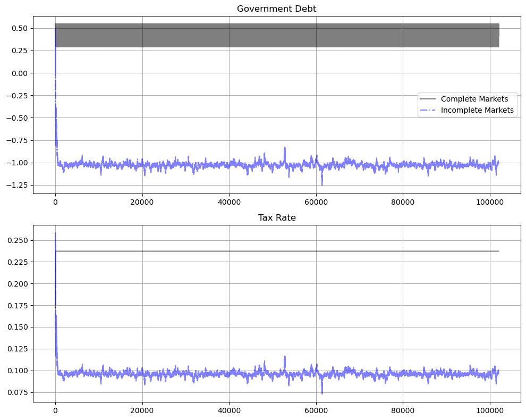Click the 40000 x-axis label under Government Debt

tap(229, 202)
